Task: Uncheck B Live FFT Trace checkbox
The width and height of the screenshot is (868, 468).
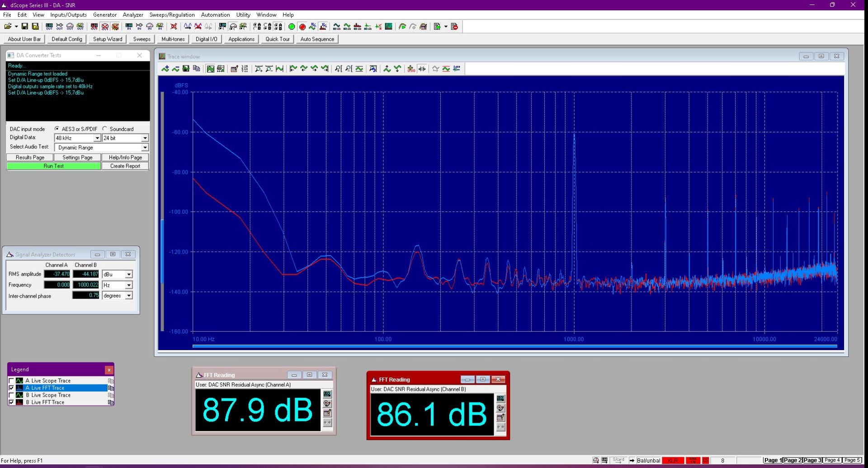Action: pos(11,402)
